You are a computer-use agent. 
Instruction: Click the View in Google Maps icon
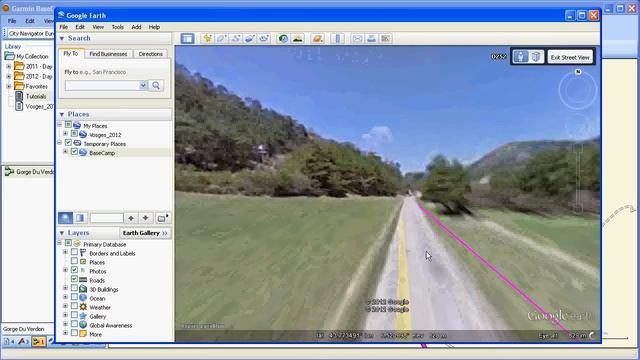pos(385,38)
